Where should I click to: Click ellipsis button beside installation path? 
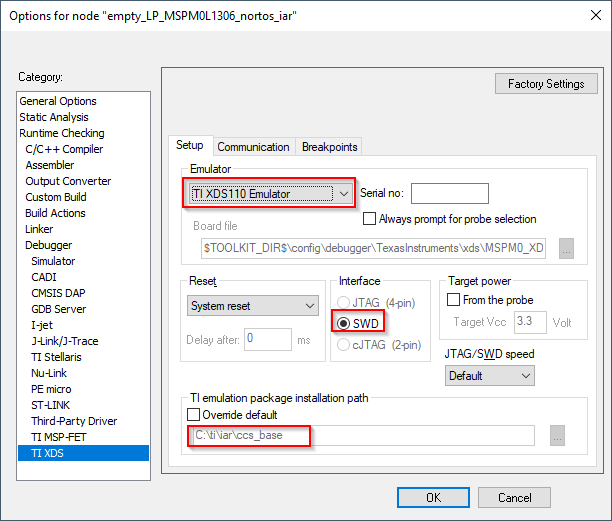point(558,436)
